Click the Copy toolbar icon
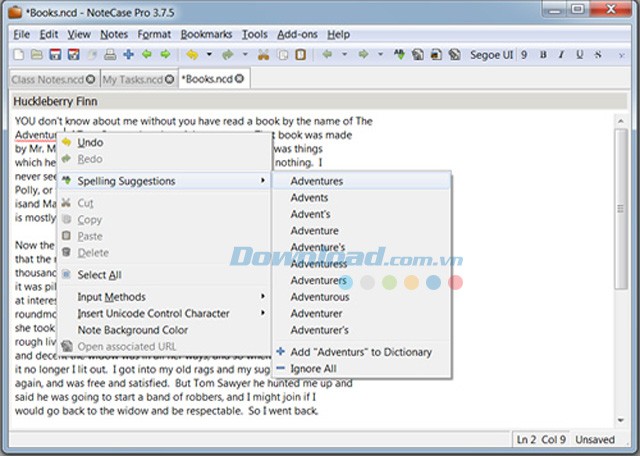Screen dimensions: 640x456 tap(283, 54)
